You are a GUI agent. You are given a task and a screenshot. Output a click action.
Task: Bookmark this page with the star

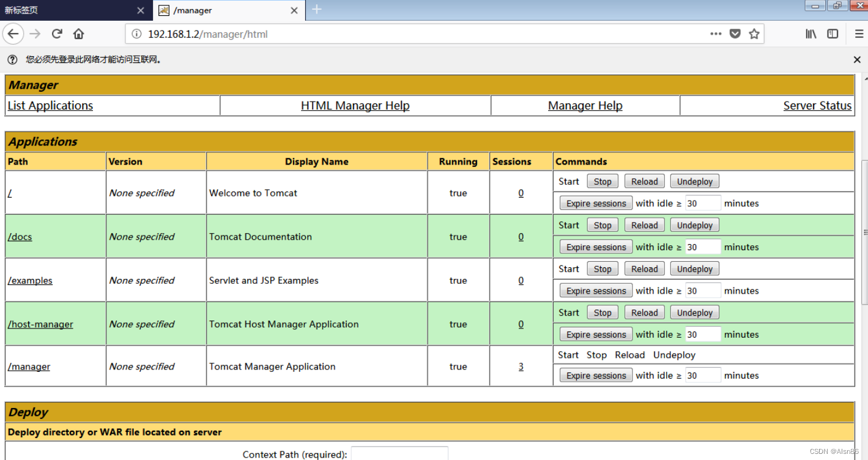(754, 34)
